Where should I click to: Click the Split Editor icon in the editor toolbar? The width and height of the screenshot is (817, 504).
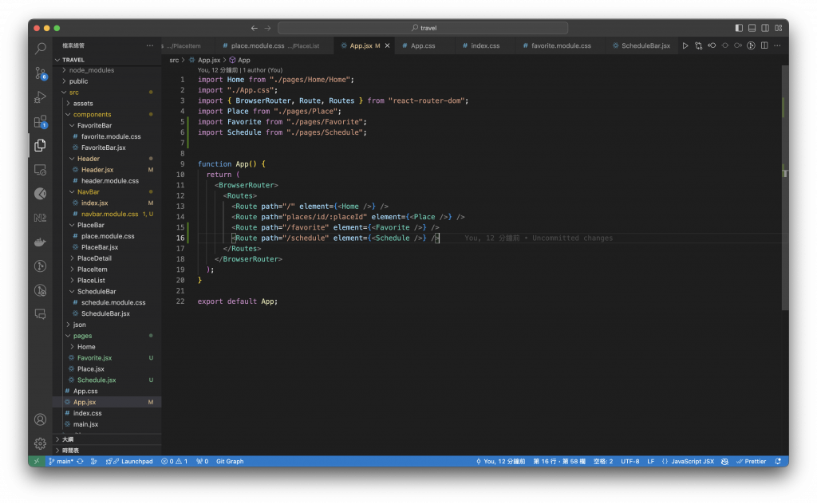[x=764, y=45]
